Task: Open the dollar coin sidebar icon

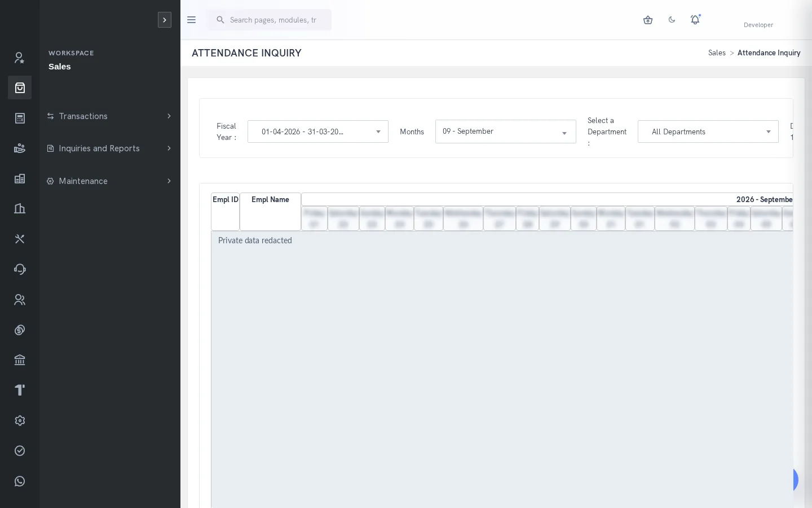Action: [x=20, y=330]
